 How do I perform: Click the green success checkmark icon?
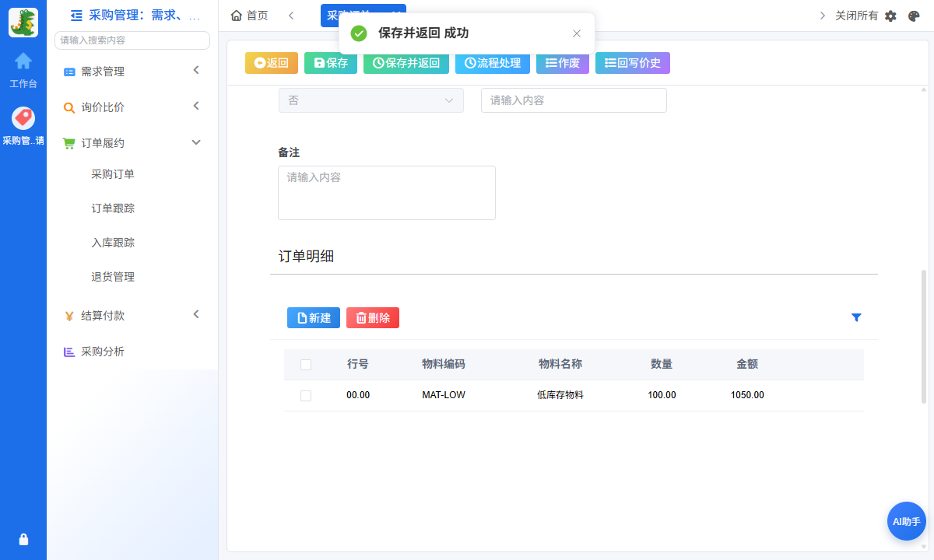(x=359, y=33)
